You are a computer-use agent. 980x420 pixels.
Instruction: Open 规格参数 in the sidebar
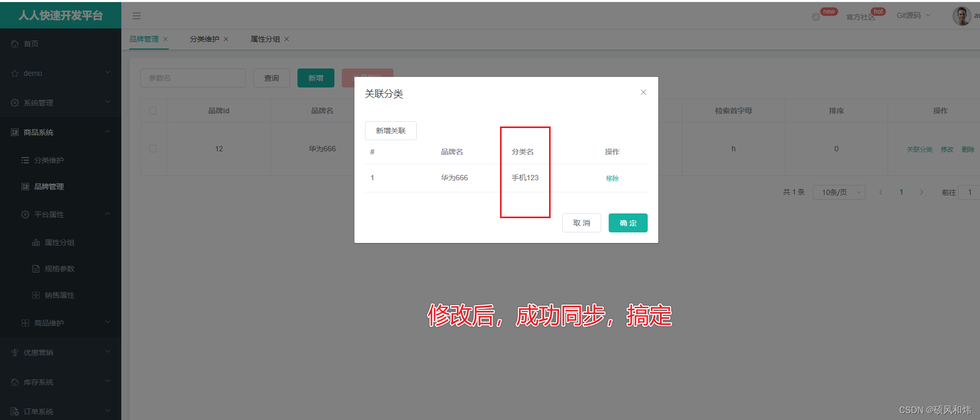click(61, 269)
